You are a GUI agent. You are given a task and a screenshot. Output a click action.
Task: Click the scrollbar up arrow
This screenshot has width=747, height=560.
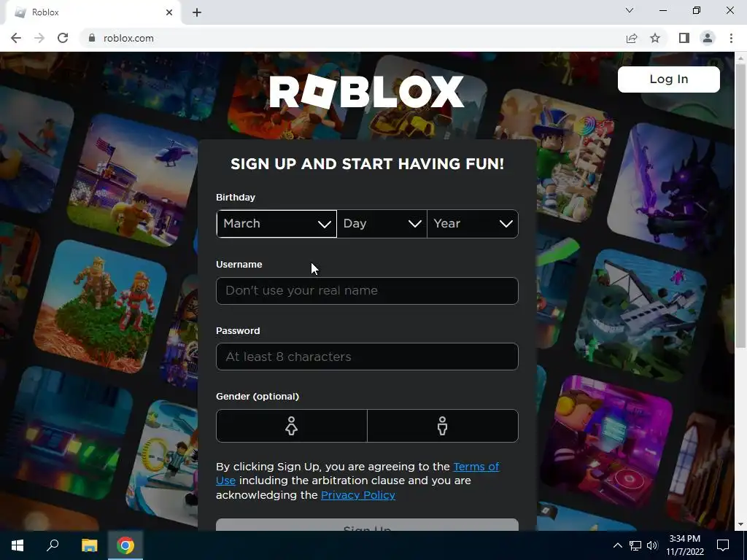click(x=741, y=57)
